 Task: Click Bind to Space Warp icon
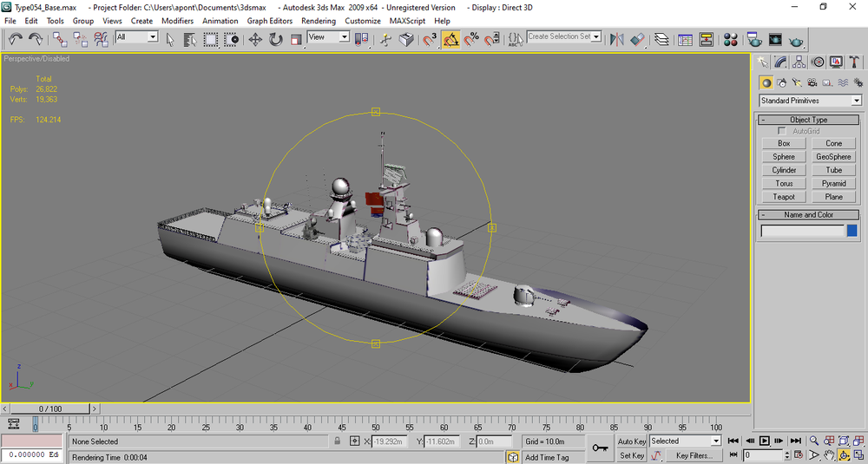101,39
